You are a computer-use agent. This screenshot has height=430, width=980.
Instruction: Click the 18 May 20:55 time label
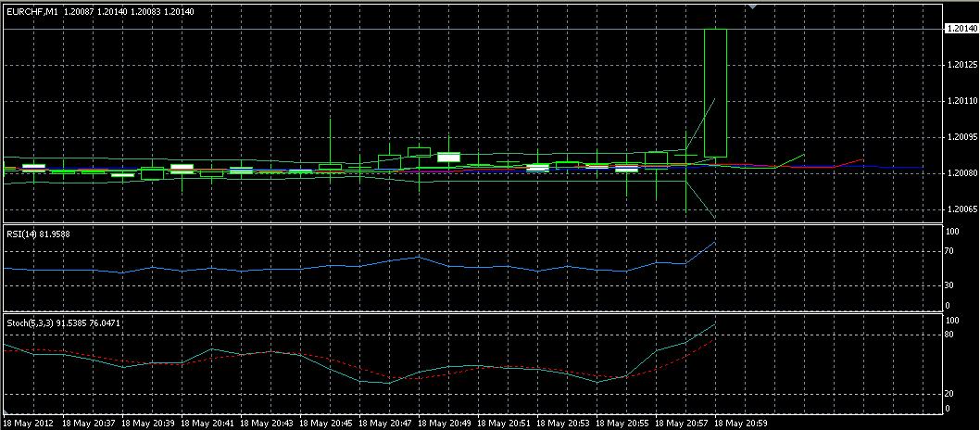pos(623,424)
